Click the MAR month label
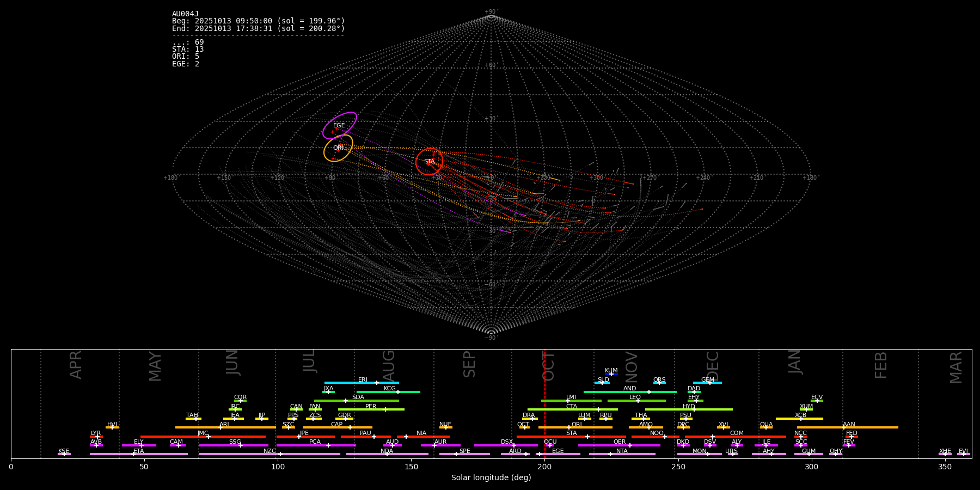Image resolution: width=980 pixels, height=490 pixels. coord(956,367)
